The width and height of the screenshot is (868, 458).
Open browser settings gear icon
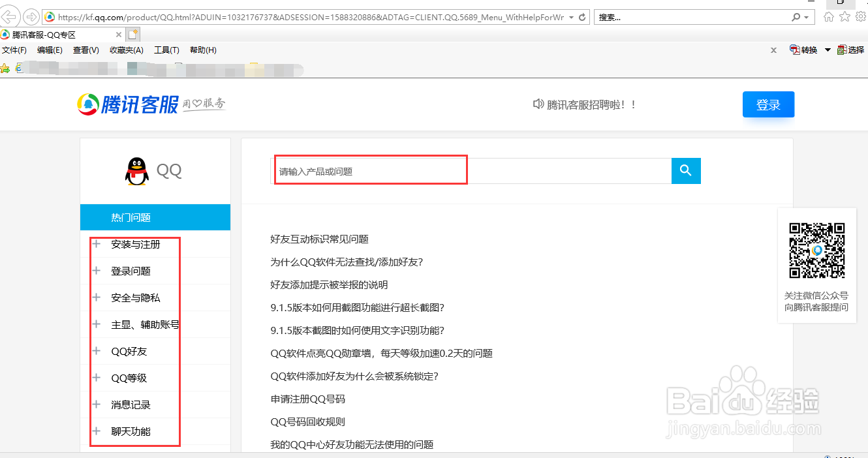pyautogui.click(x=860, y=17)
